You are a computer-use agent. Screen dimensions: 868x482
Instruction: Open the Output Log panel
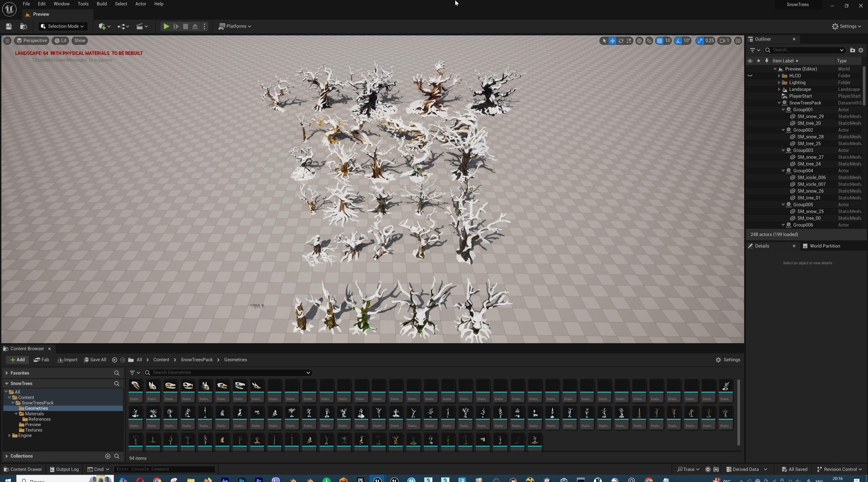pos(64,469)
